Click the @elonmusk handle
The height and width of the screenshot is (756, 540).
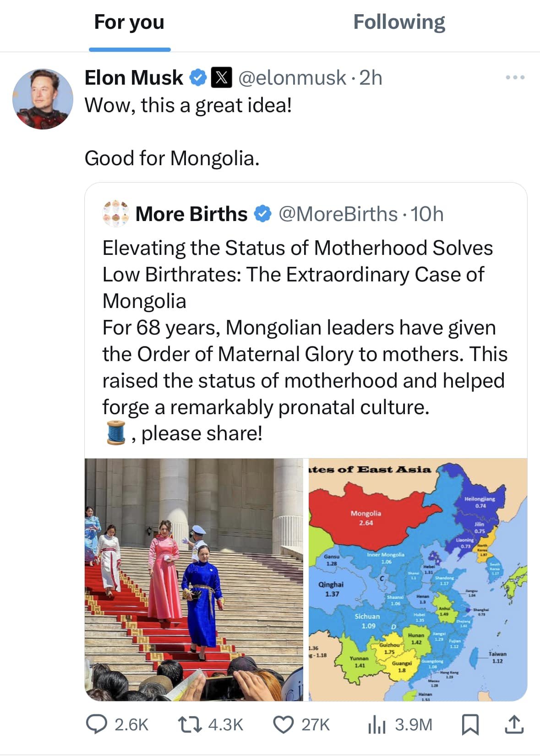(x=292, y=78)
